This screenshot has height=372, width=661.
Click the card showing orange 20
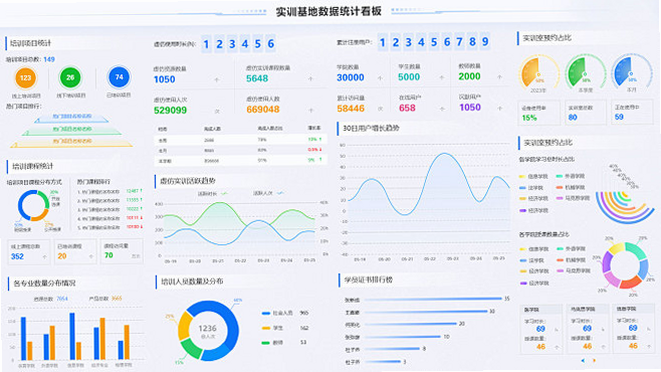point(75,252)
